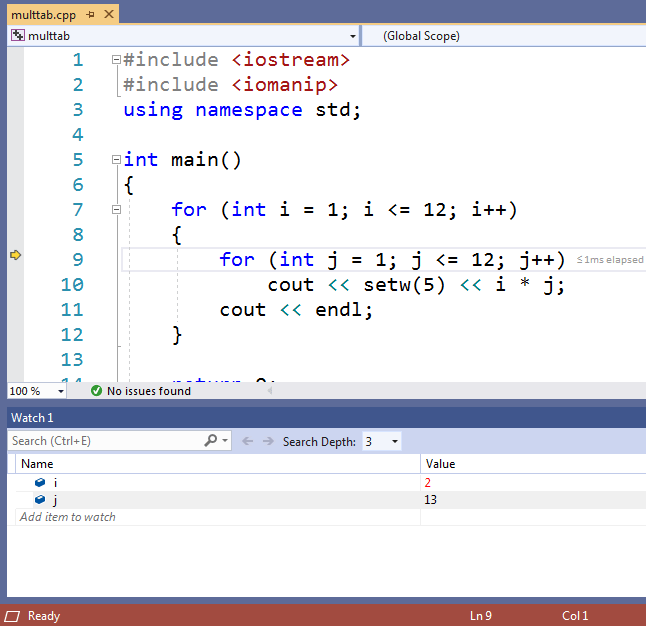Click the value 2 for i
The image size is (646, 626).
coord(428,482)
